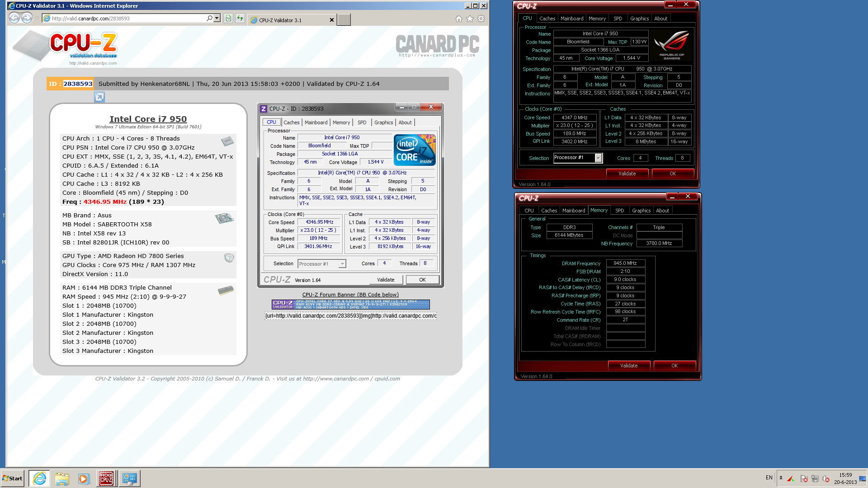The height and width of the screenshot is (488, 868).
Task: Open the address bar autocomplete dropdown arrow
Action: pyautogui.click(x=217, y=19)
